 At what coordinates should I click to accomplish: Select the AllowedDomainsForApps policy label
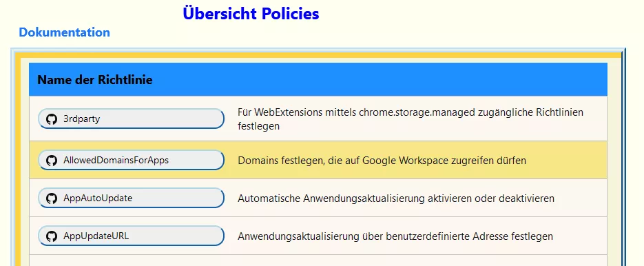[x=116, y=161]
